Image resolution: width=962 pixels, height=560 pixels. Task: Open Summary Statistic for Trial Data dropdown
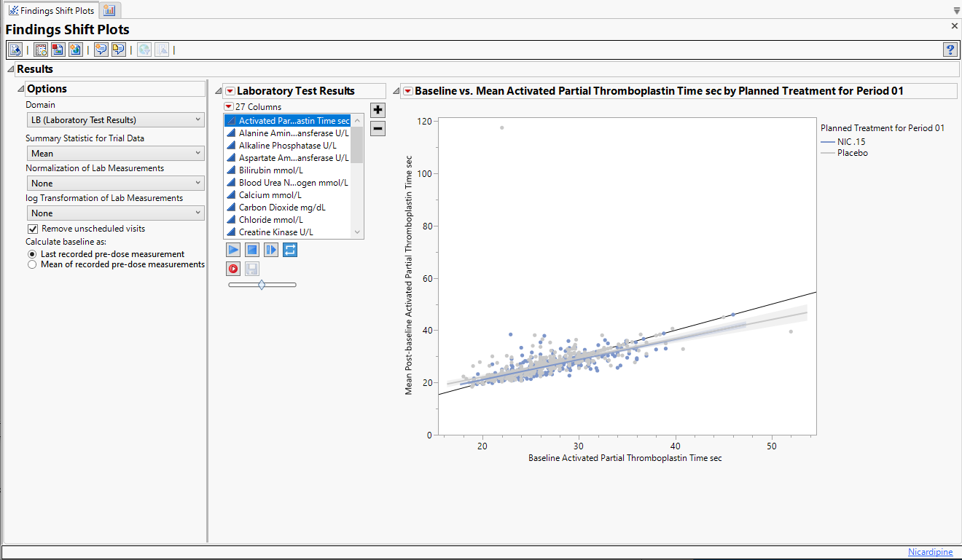click(116, 154)
